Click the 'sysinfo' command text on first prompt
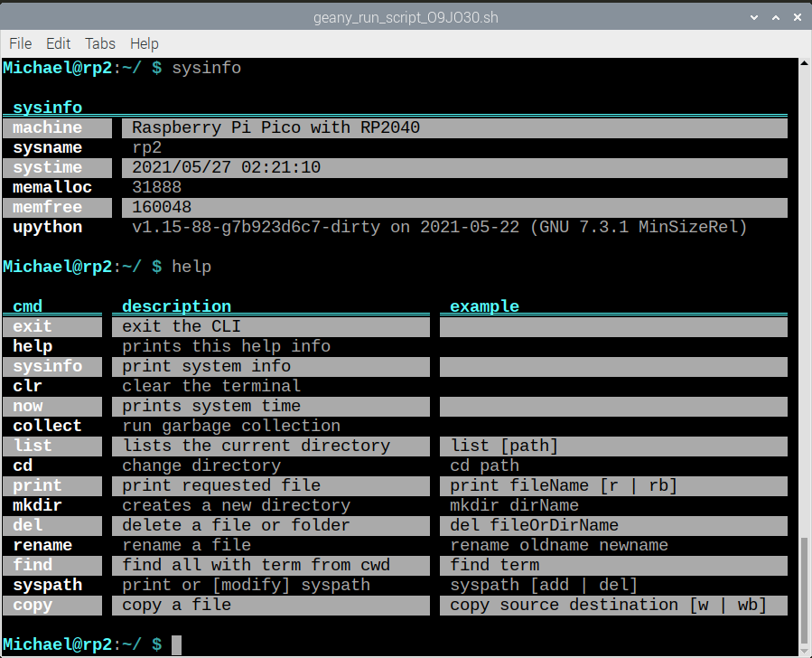Screen dimensions: 812x658 pos(206,68)
